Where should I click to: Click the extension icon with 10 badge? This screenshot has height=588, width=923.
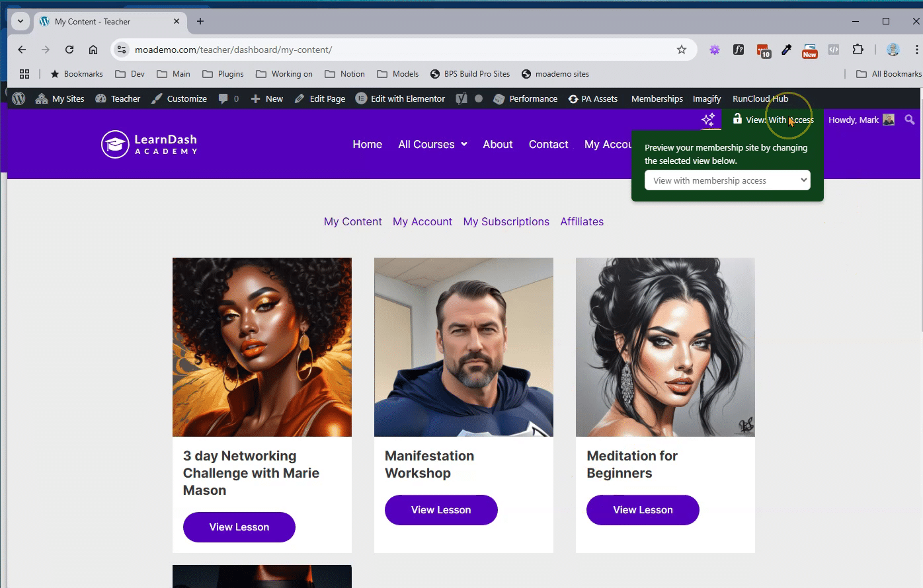pos(763,50)
